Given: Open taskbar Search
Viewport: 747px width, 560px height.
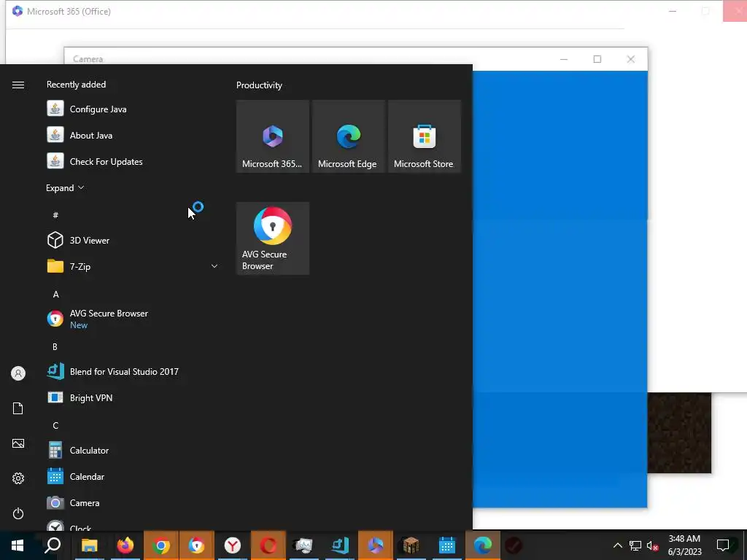Looking at the screenshot, I should [53, 545].
